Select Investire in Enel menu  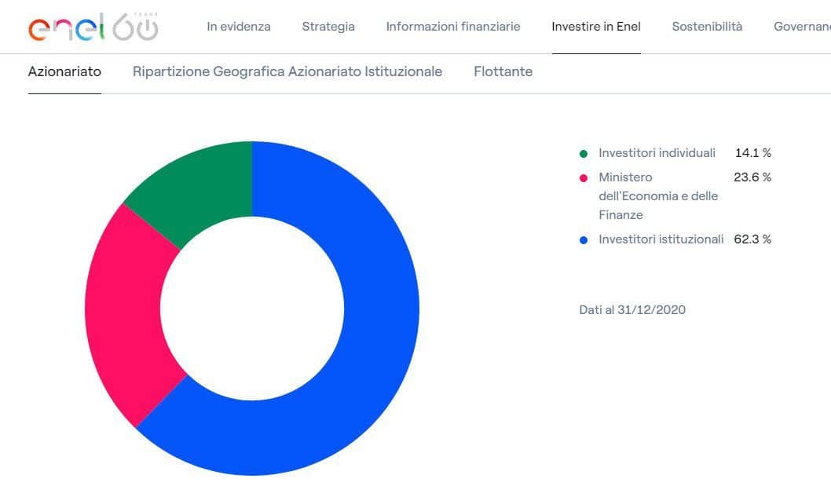point(596,27)
